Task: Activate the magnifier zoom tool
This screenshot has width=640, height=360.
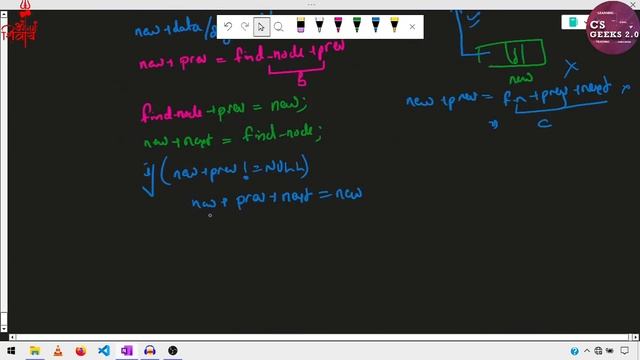Action: [279, 27]
